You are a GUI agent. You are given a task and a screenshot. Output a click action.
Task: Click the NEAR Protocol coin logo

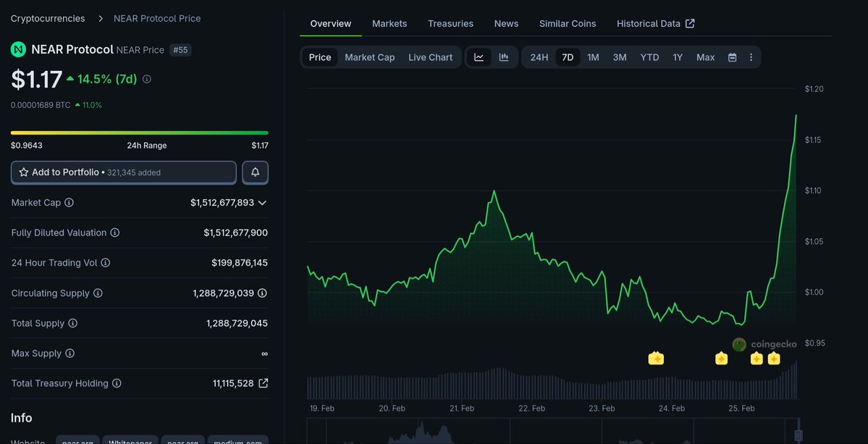[18, 50]
